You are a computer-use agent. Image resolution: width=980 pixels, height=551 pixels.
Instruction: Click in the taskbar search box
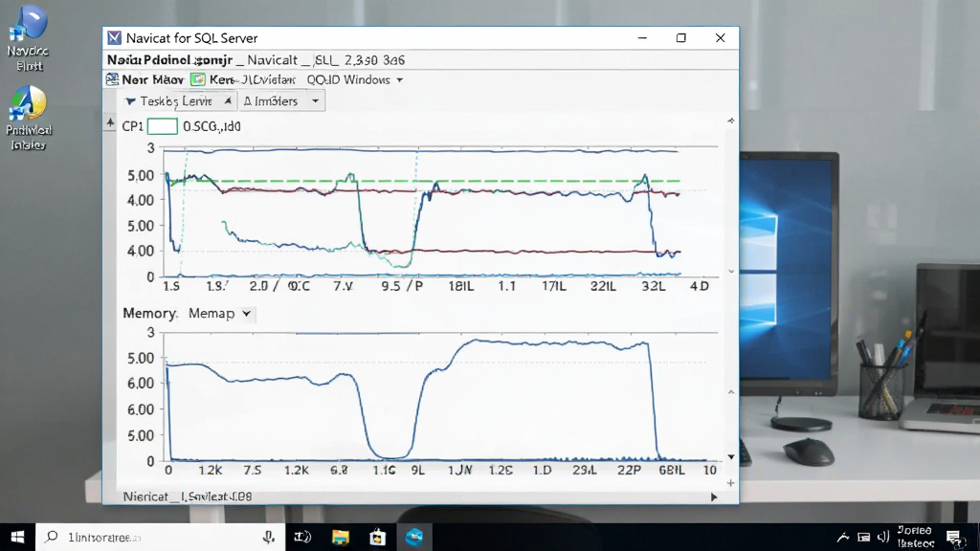coord(159,538)
